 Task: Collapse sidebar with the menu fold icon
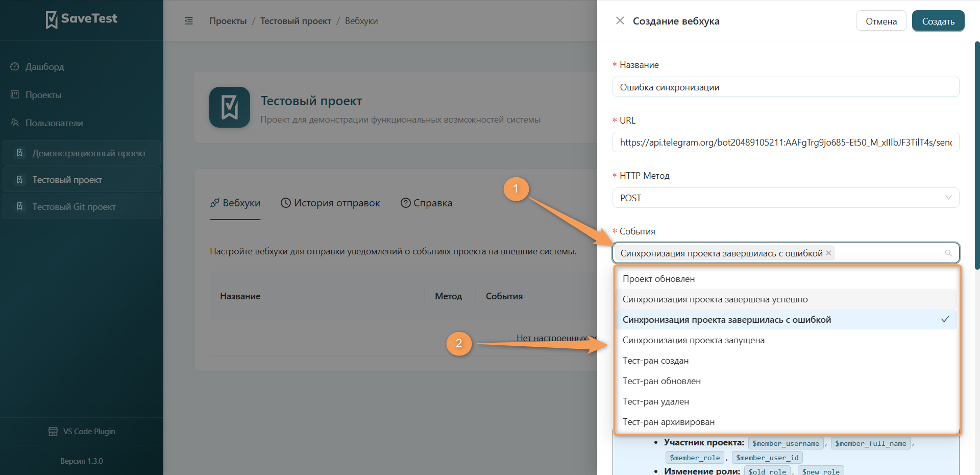pyautogui.click(x=189, y=21)
